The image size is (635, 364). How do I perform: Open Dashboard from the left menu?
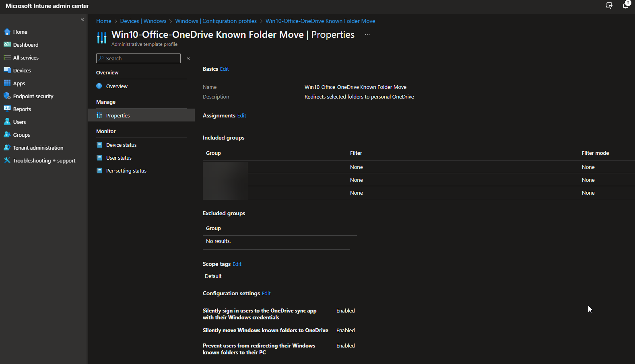click(26, 45)
